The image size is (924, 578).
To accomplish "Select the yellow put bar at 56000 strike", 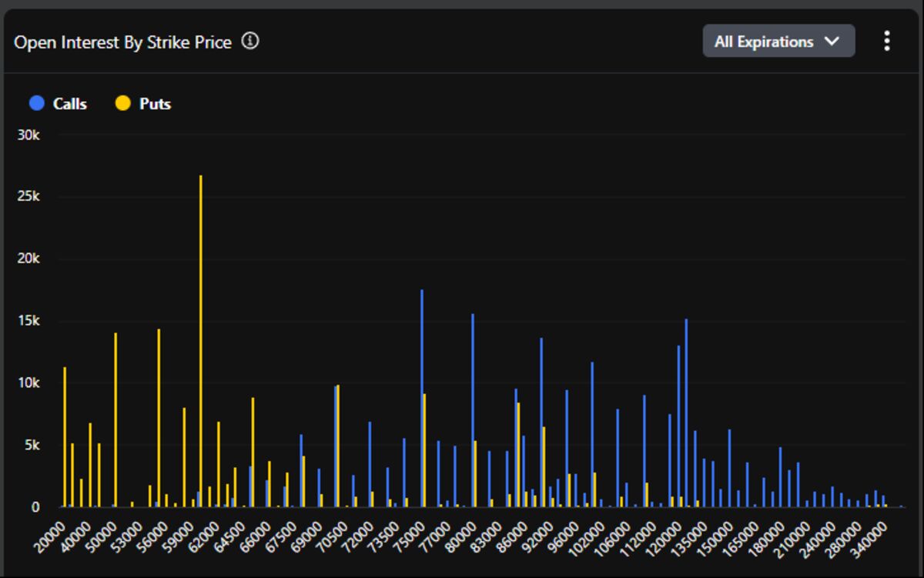I will (159, 419).
